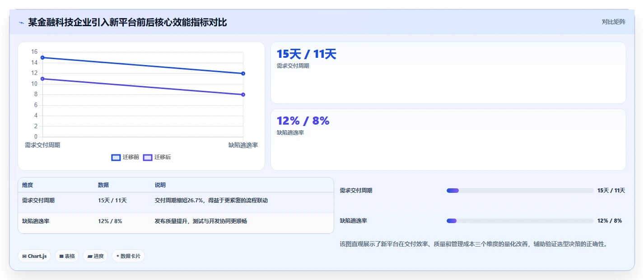Click the 说明 column header

(x=160, y=185)
